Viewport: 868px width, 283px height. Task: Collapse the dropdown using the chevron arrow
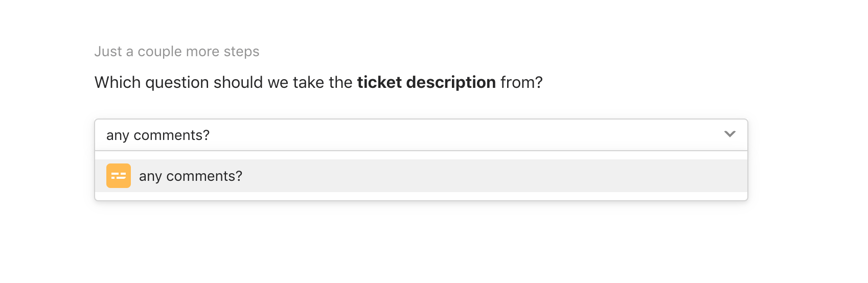[730, 134]
